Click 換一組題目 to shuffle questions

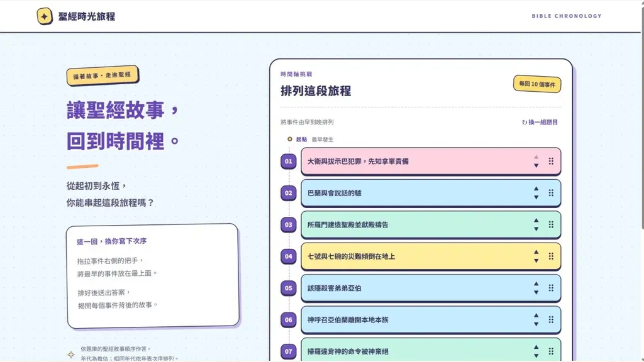click(540, 123)
